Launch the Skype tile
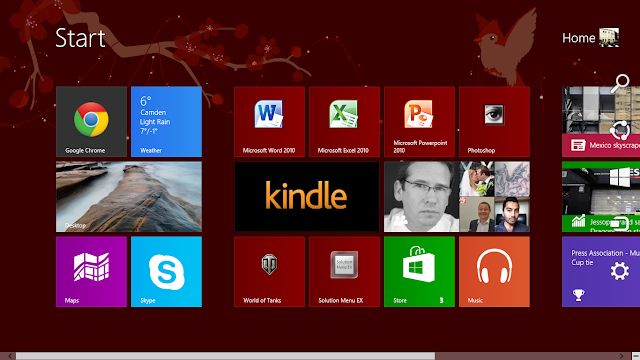Viewport: 640px width, 360px height. tap(166, 271)
